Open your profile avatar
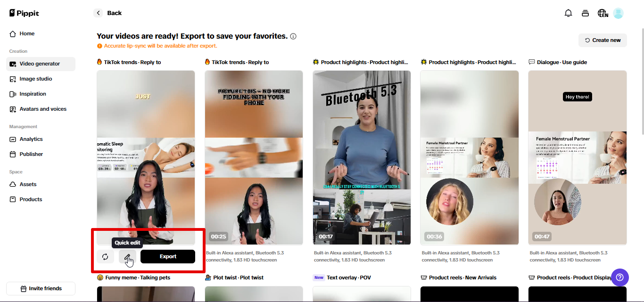The width and height of the screenshot is (644, 302). (618, 13)
